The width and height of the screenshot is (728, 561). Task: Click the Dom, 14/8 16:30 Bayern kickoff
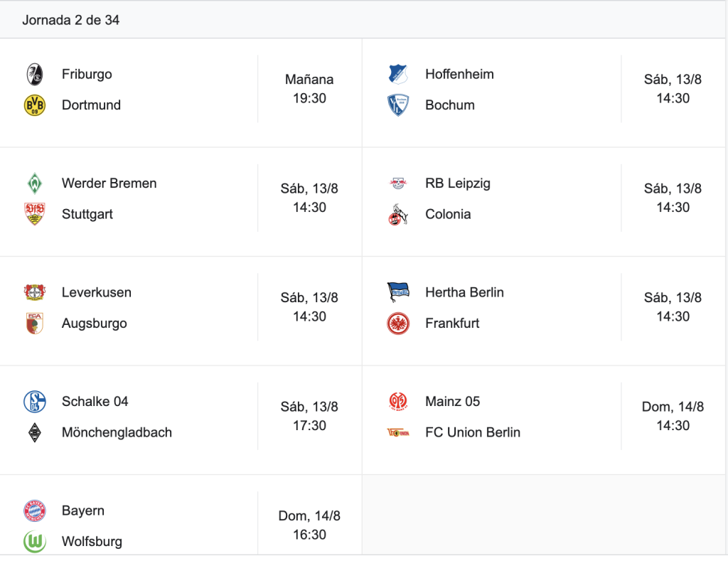(309, 525)
